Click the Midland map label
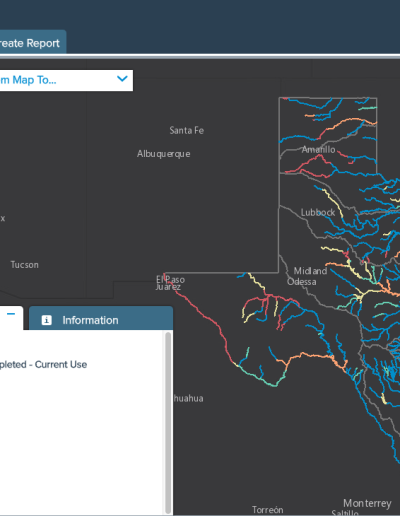 tap(310, 271)
